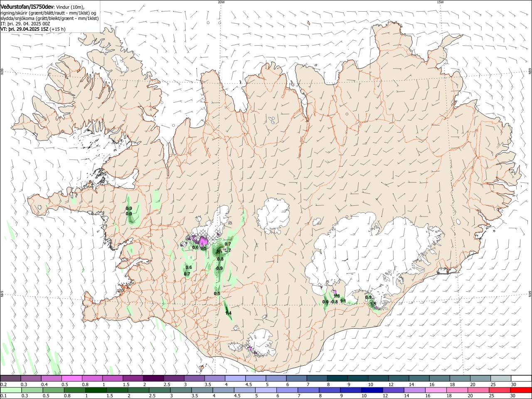
Task: Pick the deep blue 10–12 rain legend swatch
Action: tap(372, 390)
